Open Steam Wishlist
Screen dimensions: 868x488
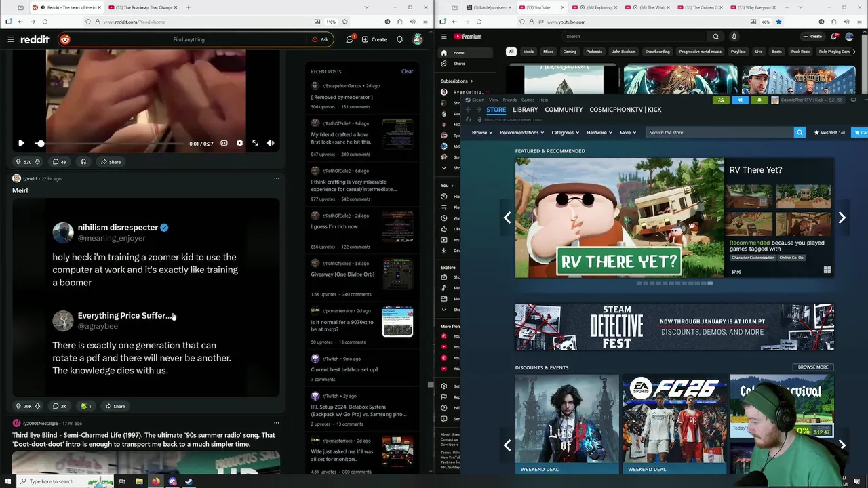[829, 133]
